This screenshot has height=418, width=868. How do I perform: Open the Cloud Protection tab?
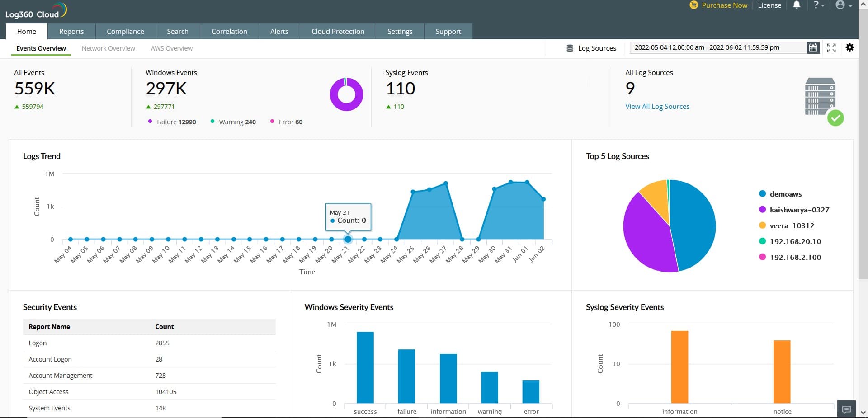pos(338,31)
